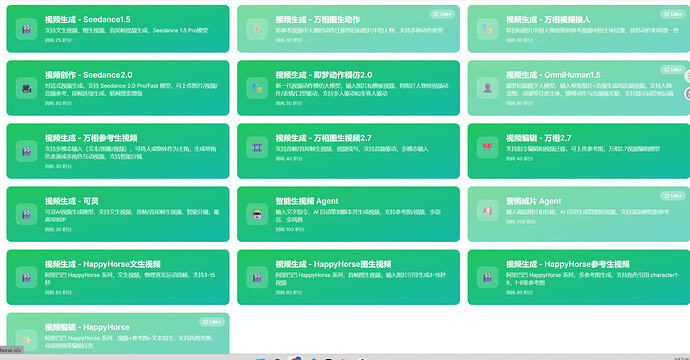The width and height of the screenshot is (690, 360).
Task: Click the robot icon on 智能生视频 Agent card
Action: point(257,214)
